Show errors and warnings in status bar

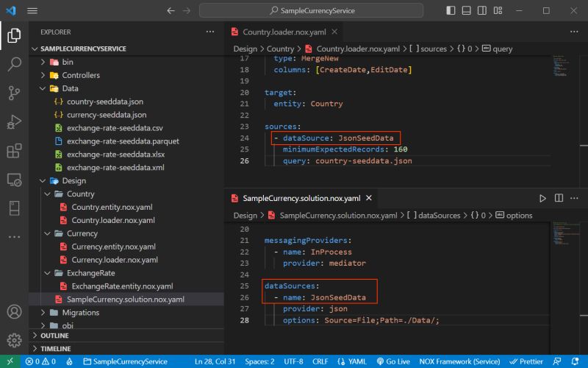[x=40, y=361]
